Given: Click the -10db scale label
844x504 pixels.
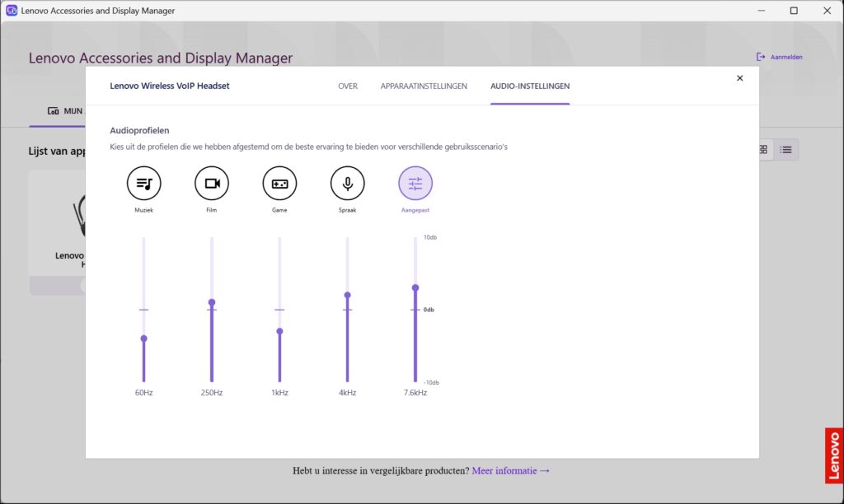Looking at the screenshot, I should (431, 382).
